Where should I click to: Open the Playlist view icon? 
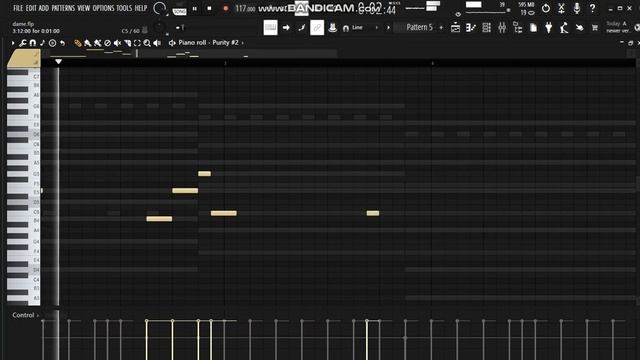(455, 27)
